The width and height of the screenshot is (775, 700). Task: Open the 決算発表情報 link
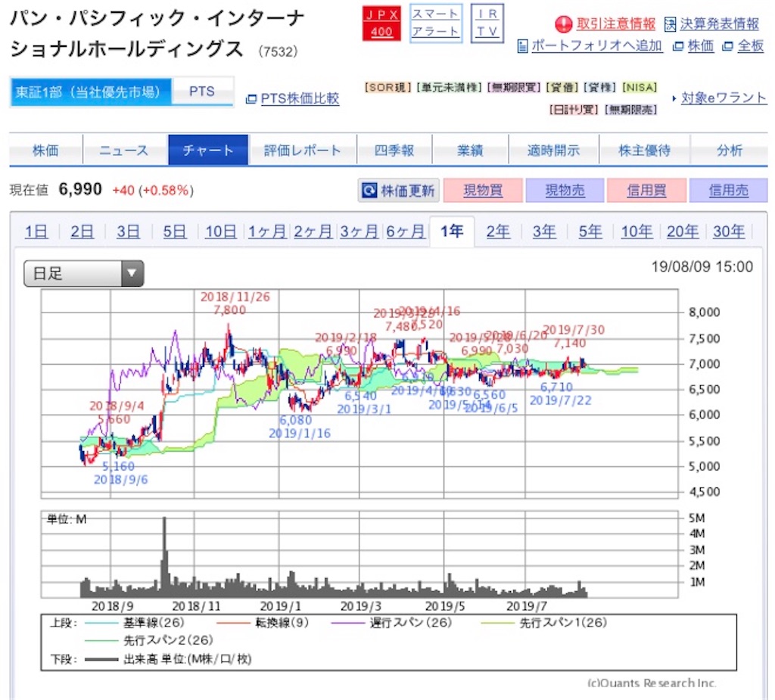719,23
